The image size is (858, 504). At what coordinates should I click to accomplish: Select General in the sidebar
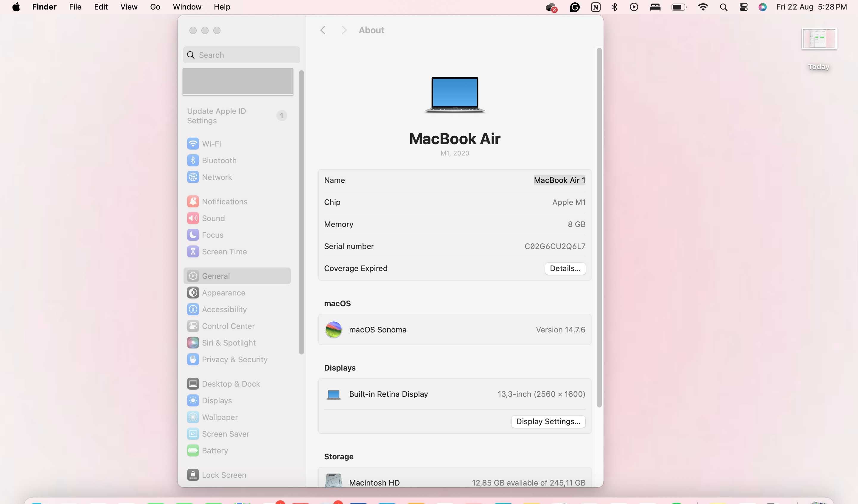237,276
